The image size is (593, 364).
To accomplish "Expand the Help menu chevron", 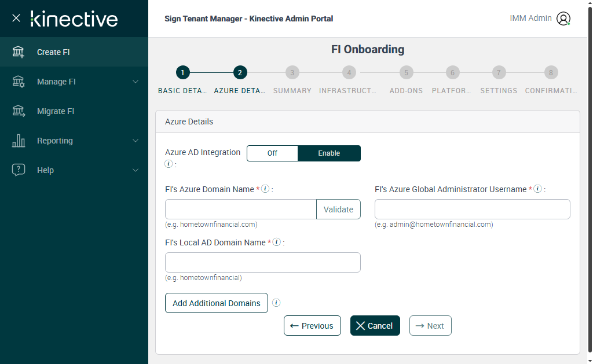I will pos(136,170).
